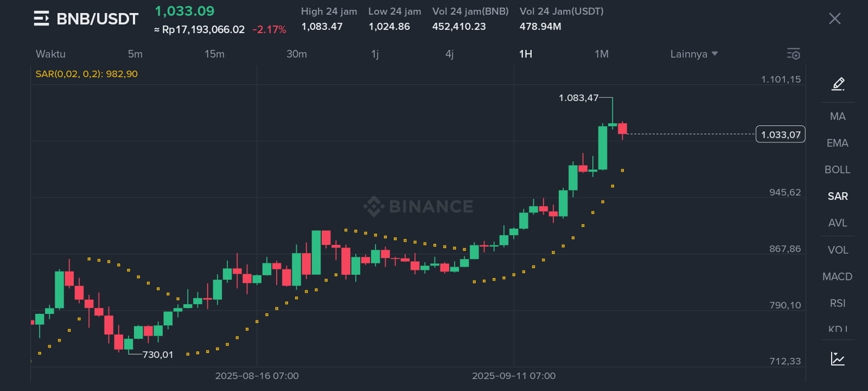Close the fullscreen chart view

(835, 18)
